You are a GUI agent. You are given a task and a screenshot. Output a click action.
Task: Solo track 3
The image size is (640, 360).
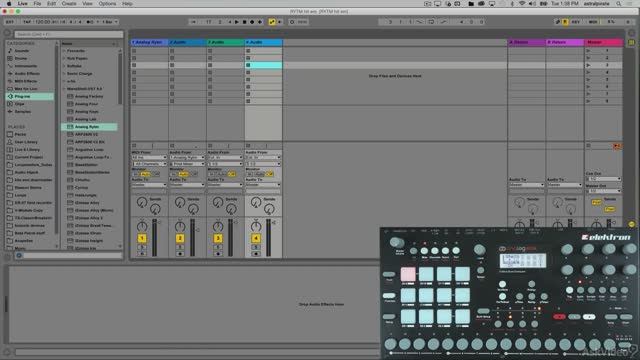click(218, 247)
